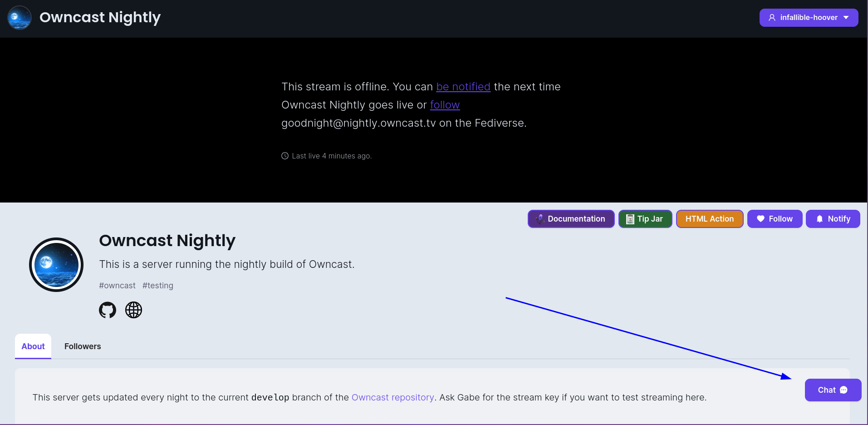Click the follow link in offline message
Screen dimensions: 868x425
(x=445, y=104)
